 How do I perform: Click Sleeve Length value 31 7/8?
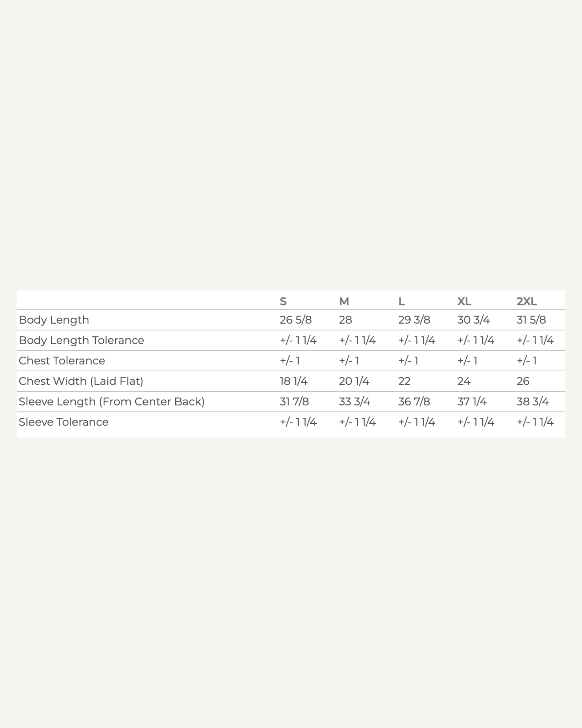point(294,401)
